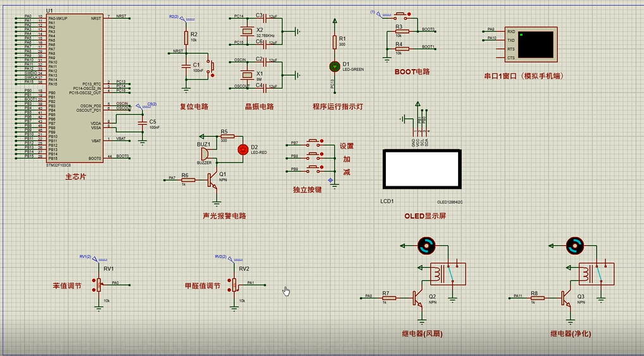This screenshot has height=356, width=644.
Task: Click the serial virtual terminal screen
Action: coord(535,44)
